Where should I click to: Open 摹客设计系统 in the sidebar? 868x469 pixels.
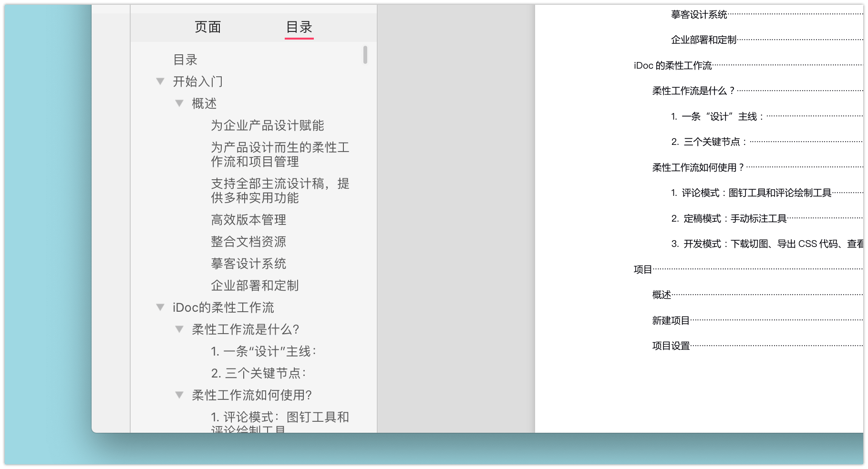coord(249,264)
